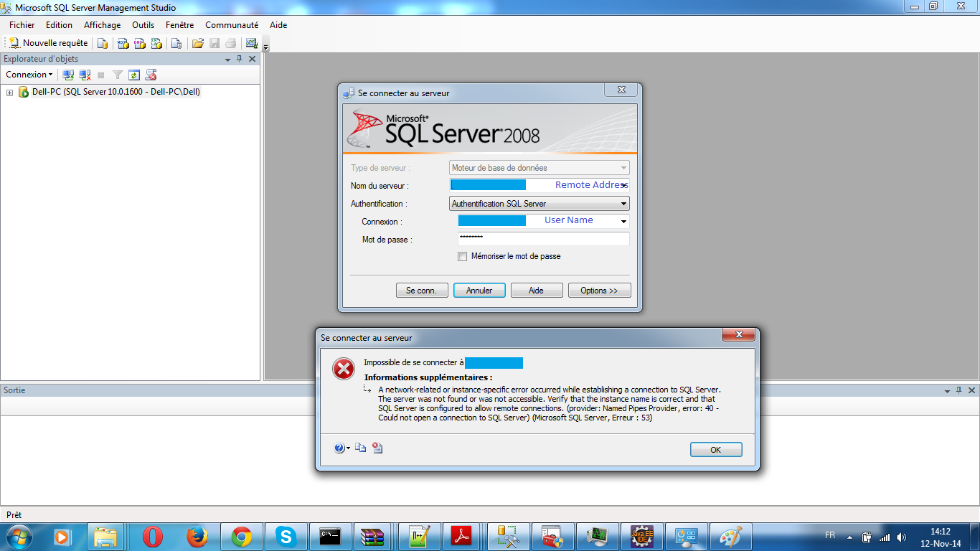Click the Filter funnel icon
Image resolution: width=980 pixels, height=551 pixels.
118,75
